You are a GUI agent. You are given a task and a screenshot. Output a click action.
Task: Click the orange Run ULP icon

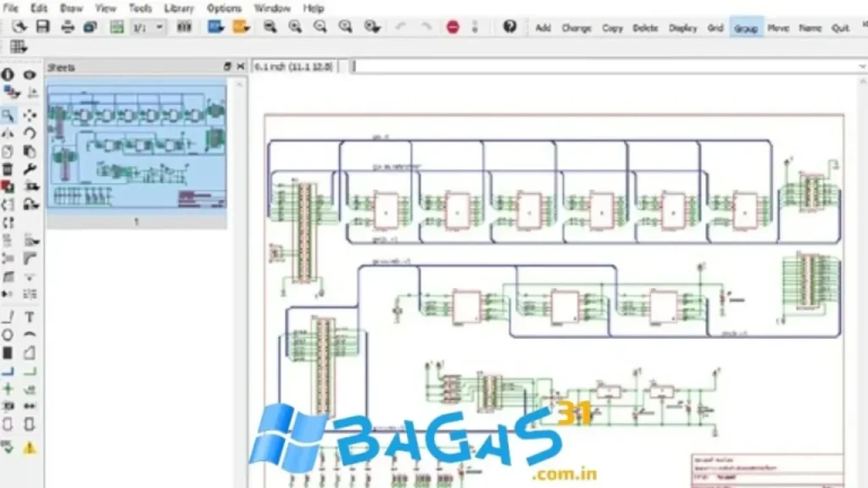[241, 26]
